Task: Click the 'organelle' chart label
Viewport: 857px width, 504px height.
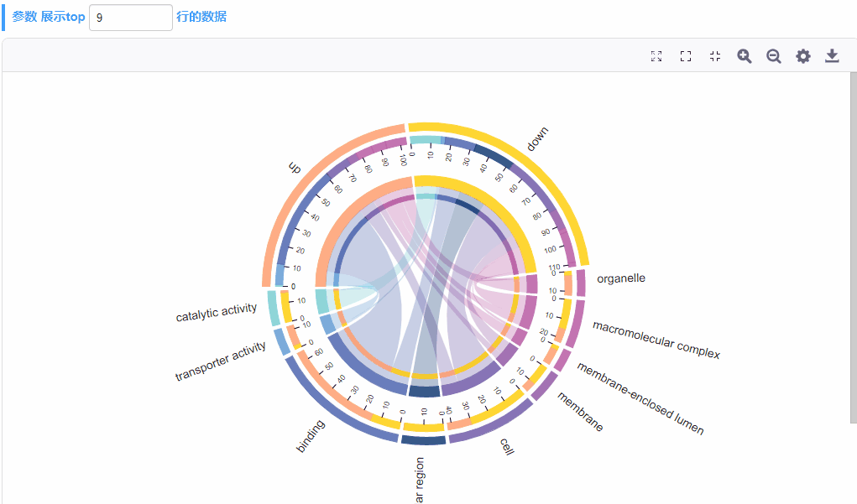Action: point(621,278)
